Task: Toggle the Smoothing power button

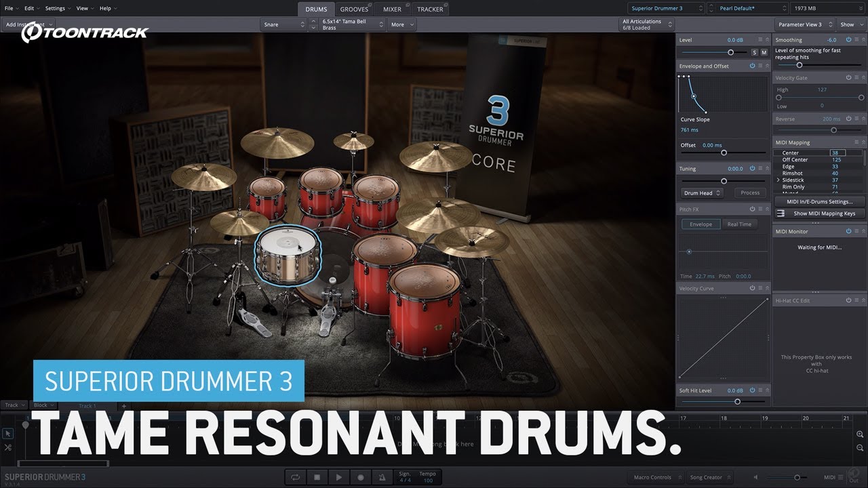Action: 848,40
